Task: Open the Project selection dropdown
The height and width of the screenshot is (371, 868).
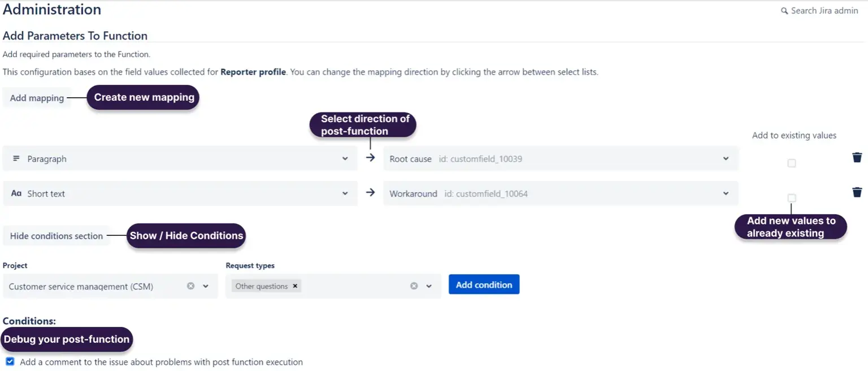Action: [x=206, y=286]
